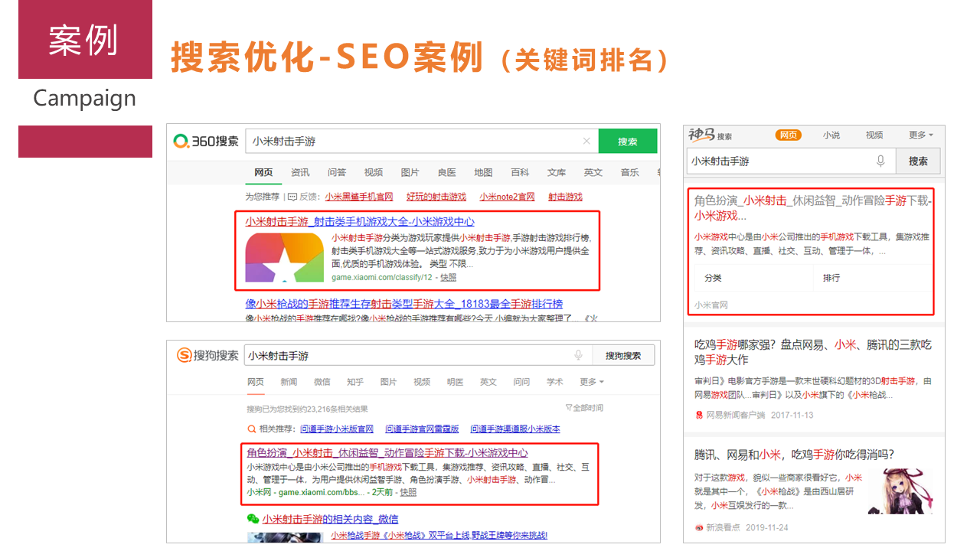Click the 360 search input field
980x551 pixels.
click(x=422, y=142)
